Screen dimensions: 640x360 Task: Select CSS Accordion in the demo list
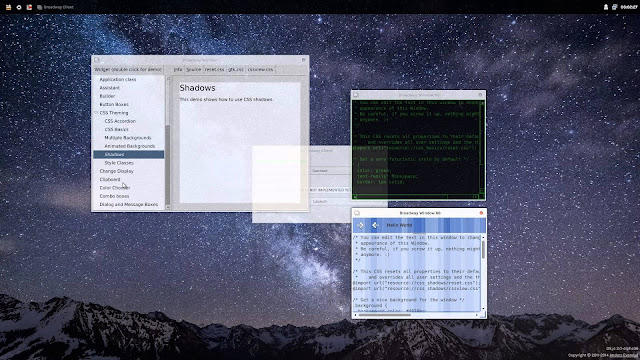(120, 121)
